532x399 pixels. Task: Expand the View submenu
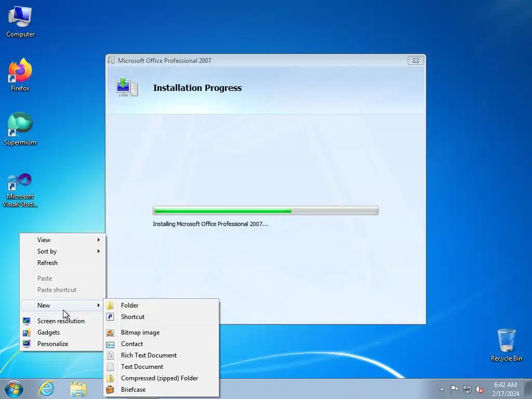63,240
